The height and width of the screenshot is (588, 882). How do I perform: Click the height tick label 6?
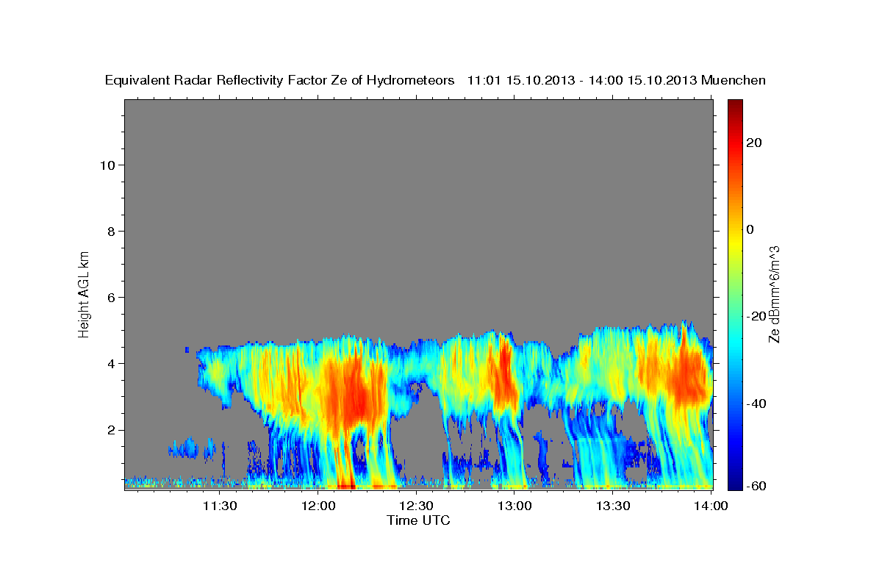click(111, 297)
